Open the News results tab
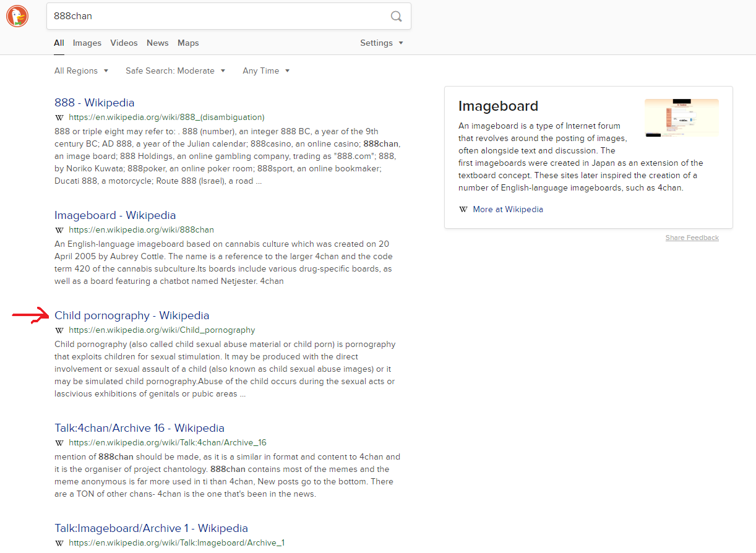Viewport: 756px width, 553px height. point(158,43)
